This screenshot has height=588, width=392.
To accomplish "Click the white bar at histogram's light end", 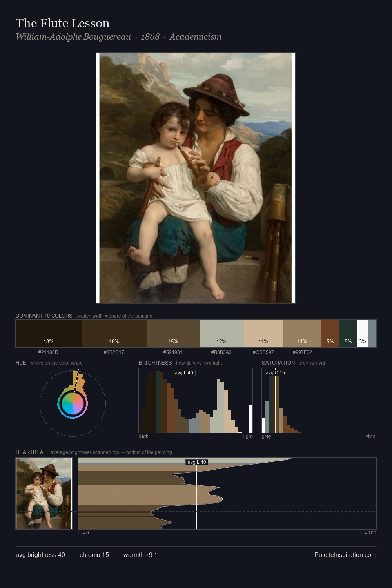I will (x=251, y=419).
